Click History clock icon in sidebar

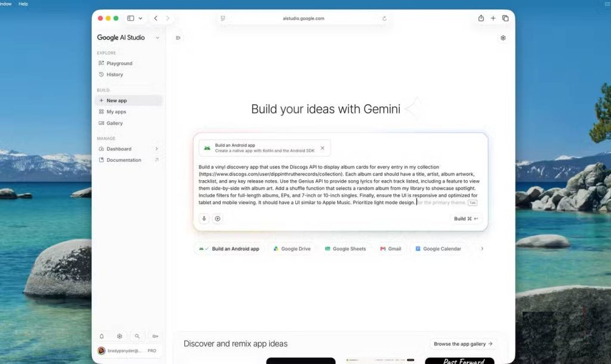click(101, 75)
